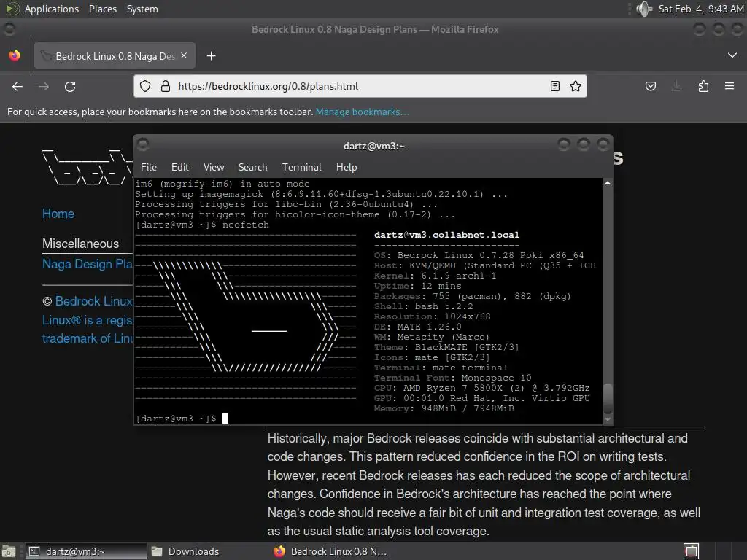Click the terminal scrollbar down arrow
This screenshot has width=747, height=560.
point(608,419)
